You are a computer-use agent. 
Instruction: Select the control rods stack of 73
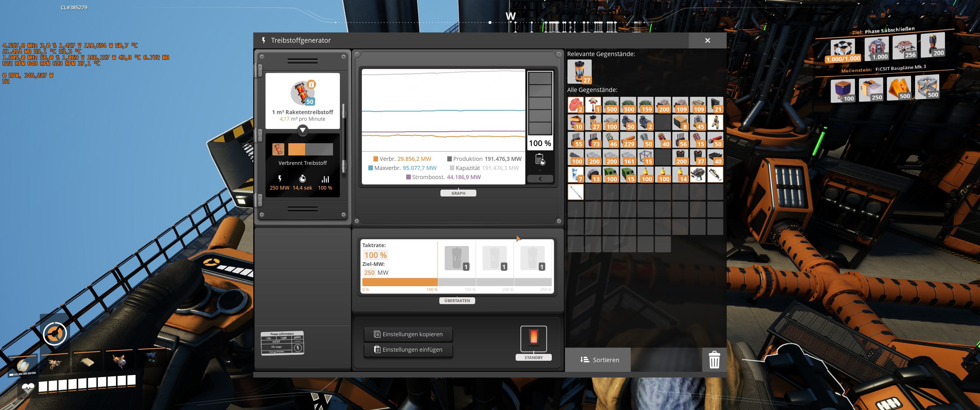point(593,140)
